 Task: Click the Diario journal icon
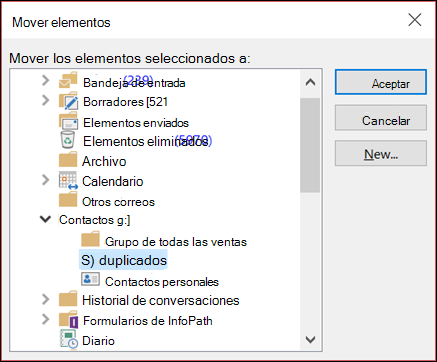pos(69,339)
